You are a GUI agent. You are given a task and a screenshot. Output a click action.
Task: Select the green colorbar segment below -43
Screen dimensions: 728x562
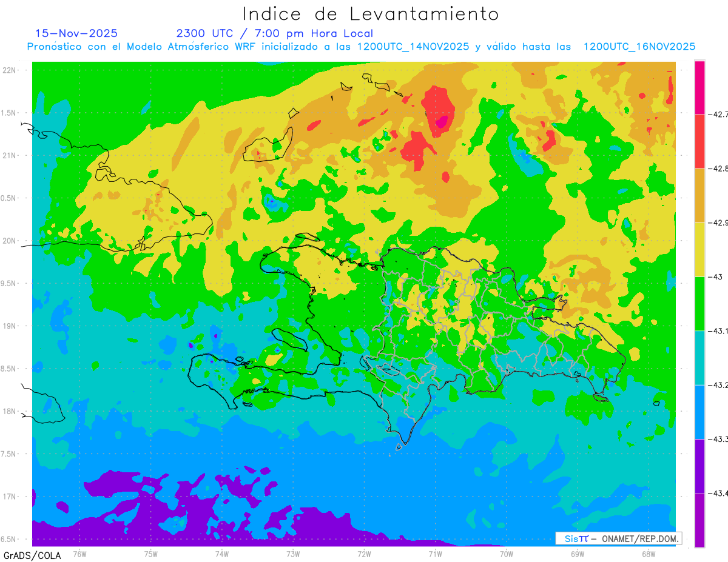pos(699,303)
